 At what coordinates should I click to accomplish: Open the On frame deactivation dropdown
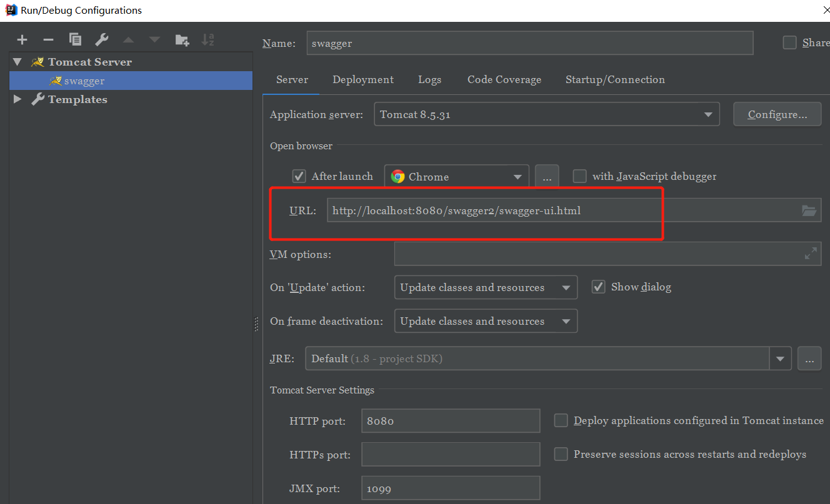486,321
